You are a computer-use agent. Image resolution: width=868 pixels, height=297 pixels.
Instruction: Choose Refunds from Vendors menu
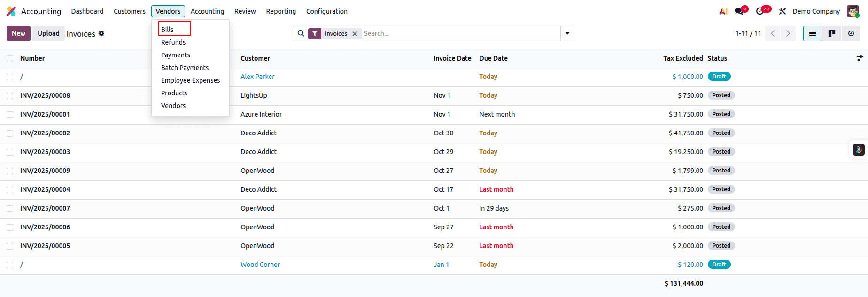[173, 42]
